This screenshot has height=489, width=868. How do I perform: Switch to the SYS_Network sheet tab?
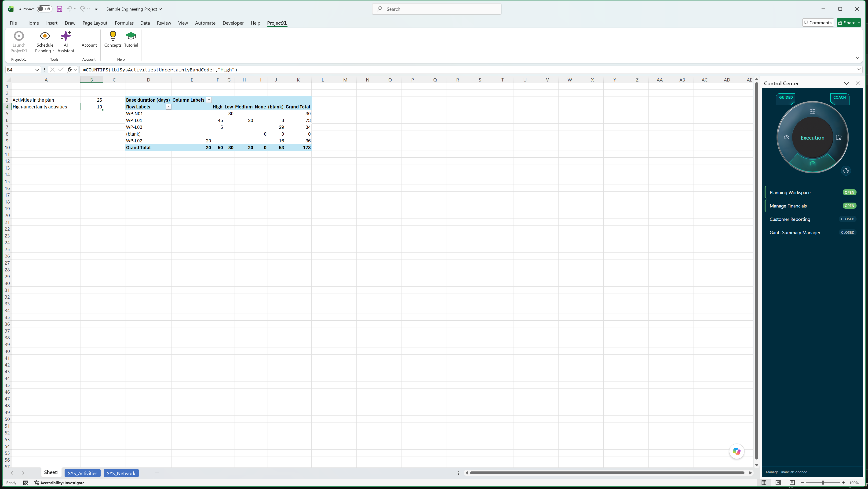coord(121,473)
